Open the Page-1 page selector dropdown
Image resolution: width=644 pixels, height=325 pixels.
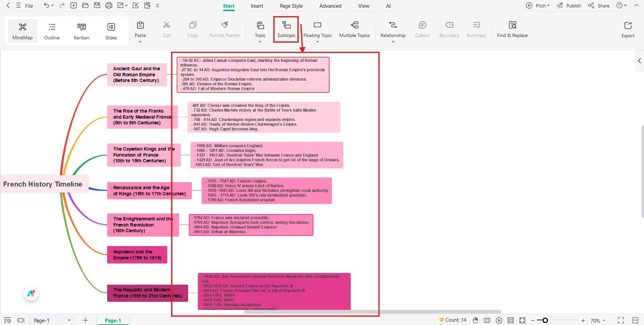[x=70, y=320]
